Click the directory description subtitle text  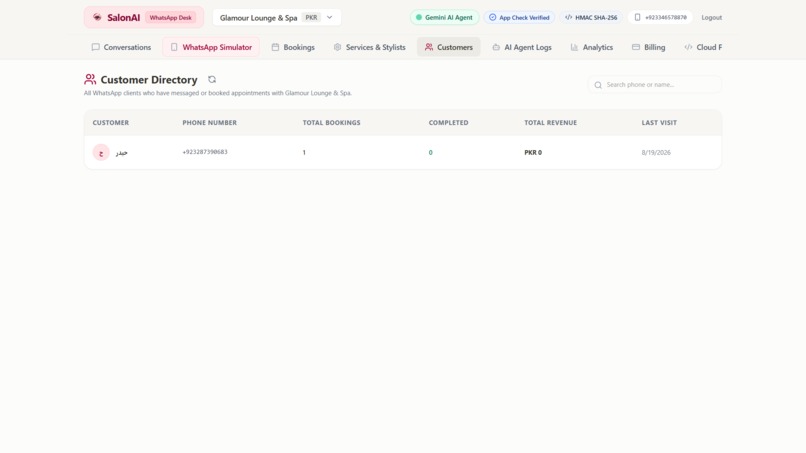pyautogui.click(x=218, y=93)
